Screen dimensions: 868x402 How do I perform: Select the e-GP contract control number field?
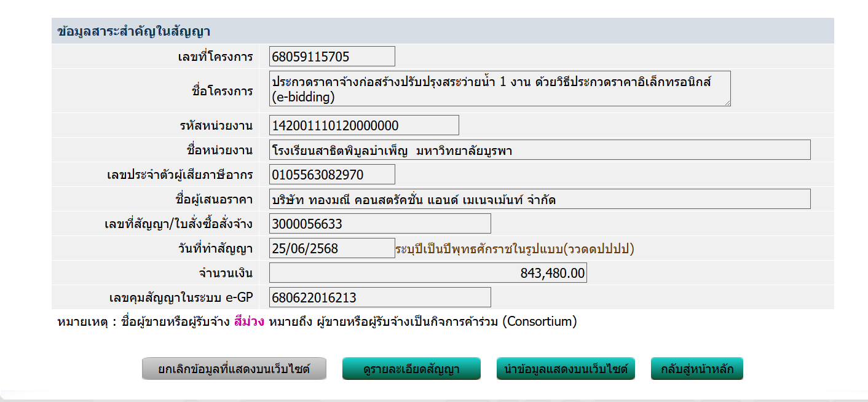380,298
